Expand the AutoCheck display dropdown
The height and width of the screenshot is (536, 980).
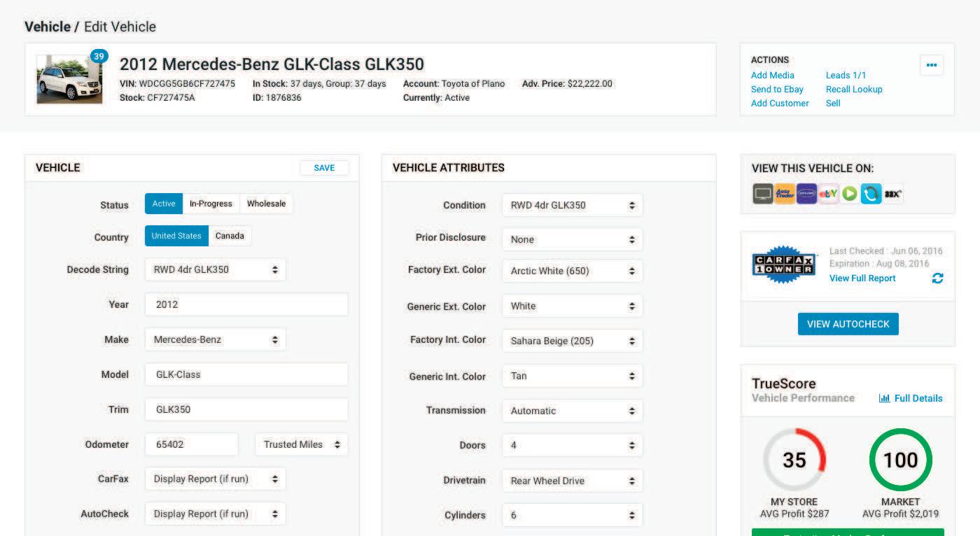216,514
